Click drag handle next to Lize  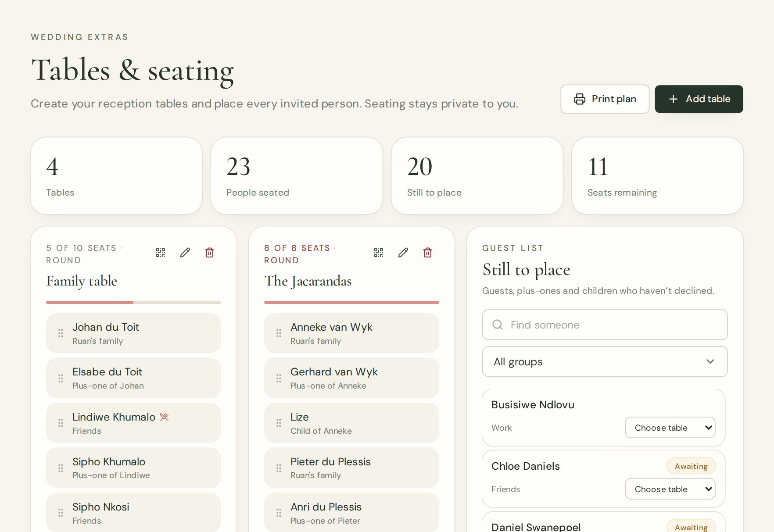coord(279,423)
